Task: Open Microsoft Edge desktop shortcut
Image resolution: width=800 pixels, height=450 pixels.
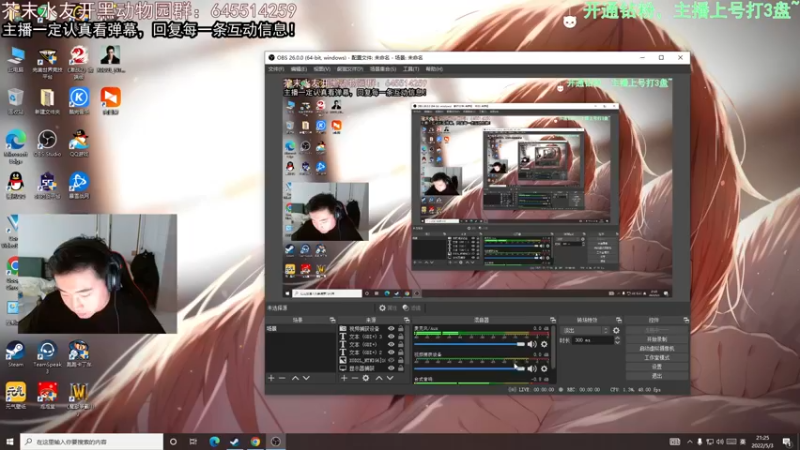Action: pyautogui.click(x=15, y=146)
